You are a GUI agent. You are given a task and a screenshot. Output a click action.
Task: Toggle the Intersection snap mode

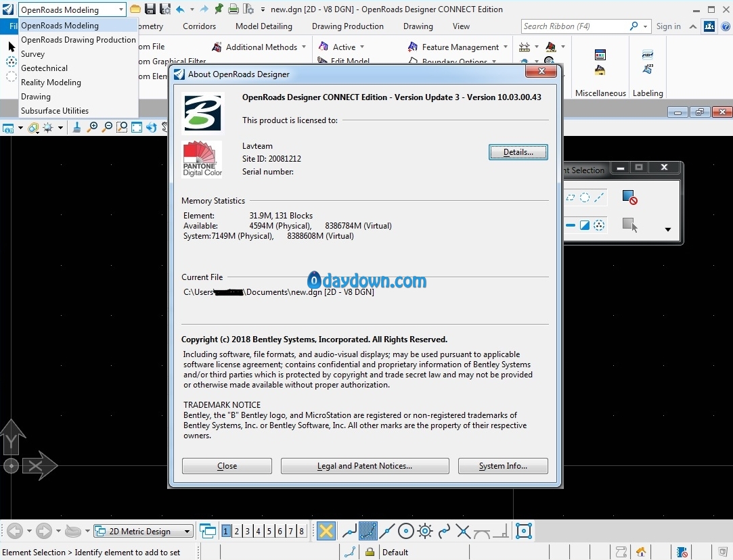(463, 531)
